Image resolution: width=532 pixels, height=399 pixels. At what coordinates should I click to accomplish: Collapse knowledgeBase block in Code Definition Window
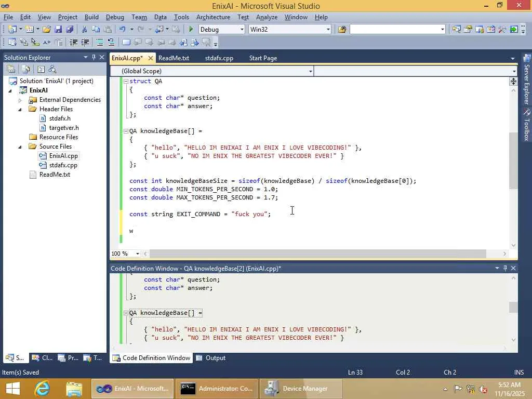coord(126,313)
